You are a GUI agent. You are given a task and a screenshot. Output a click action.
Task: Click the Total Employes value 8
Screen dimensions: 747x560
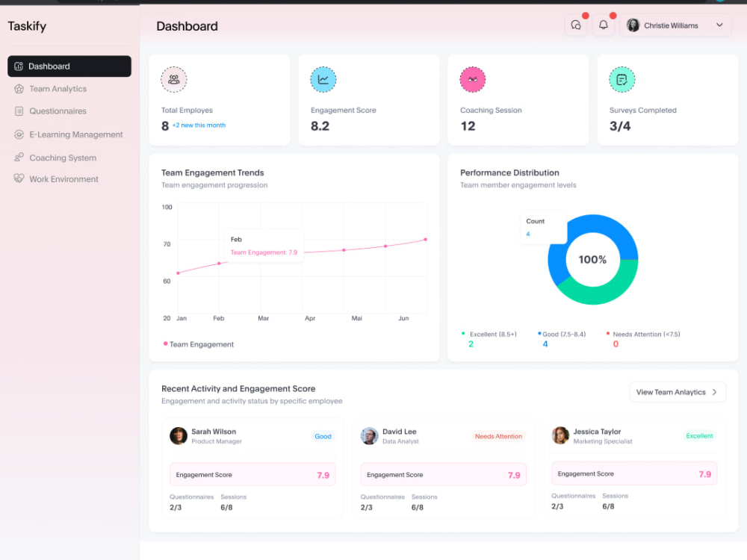click(165, 125)
